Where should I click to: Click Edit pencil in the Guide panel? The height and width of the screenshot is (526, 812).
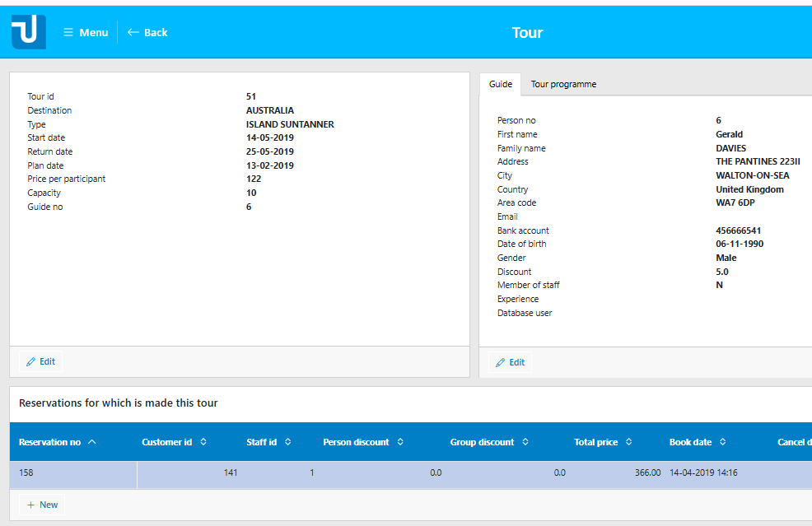(x=510, y=362)
